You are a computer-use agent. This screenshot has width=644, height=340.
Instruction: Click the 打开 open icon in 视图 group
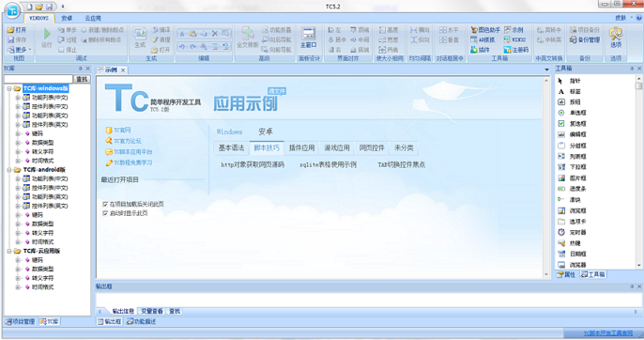[17, 30]
